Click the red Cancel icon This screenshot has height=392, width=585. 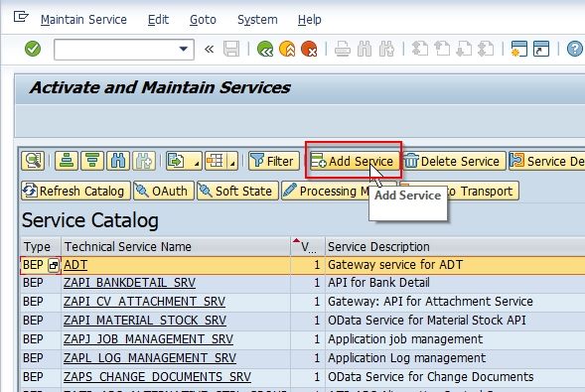pos(309,49)
